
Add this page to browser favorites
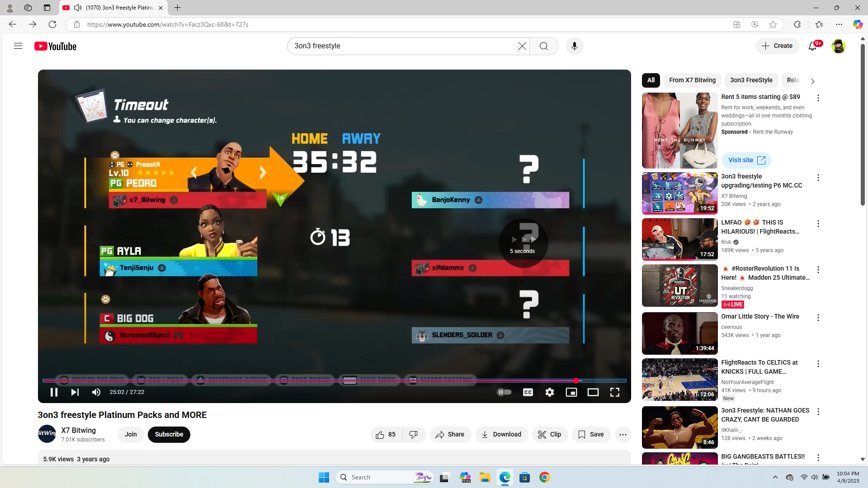coord(773,24)
